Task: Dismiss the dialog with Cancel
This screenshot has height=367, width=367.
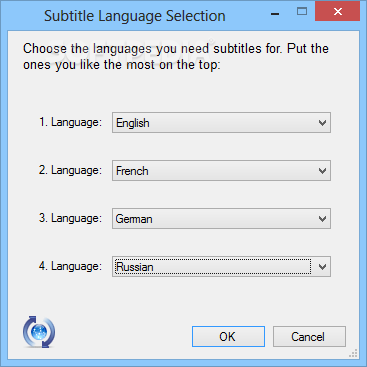Action: click(x=309, y=337)
